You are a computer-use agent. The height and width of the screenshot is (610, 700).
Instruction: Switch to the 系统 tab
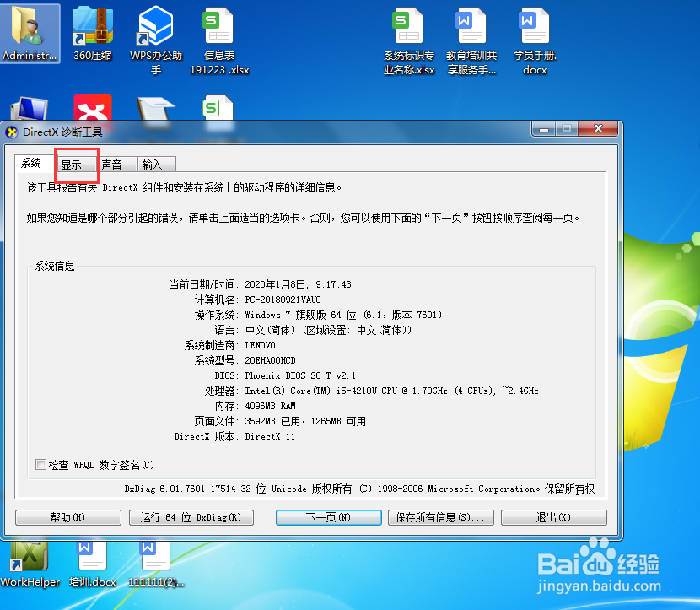[x=35, y=163]
